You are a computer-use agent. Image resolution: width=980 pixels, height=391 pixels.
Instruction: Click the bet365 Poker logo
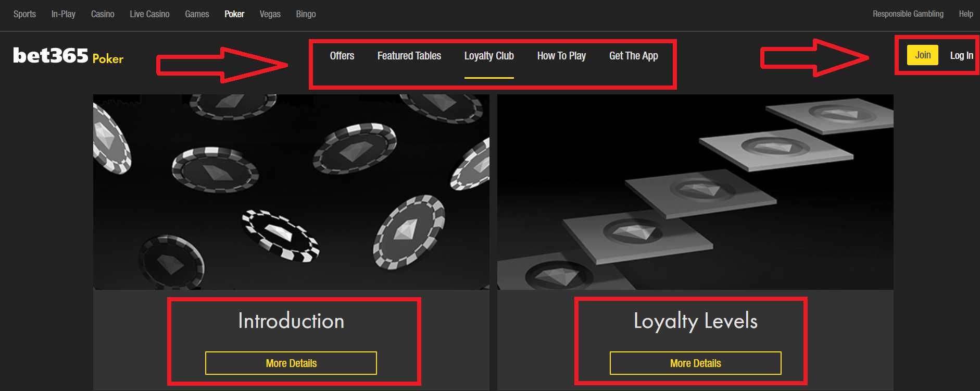68,56
